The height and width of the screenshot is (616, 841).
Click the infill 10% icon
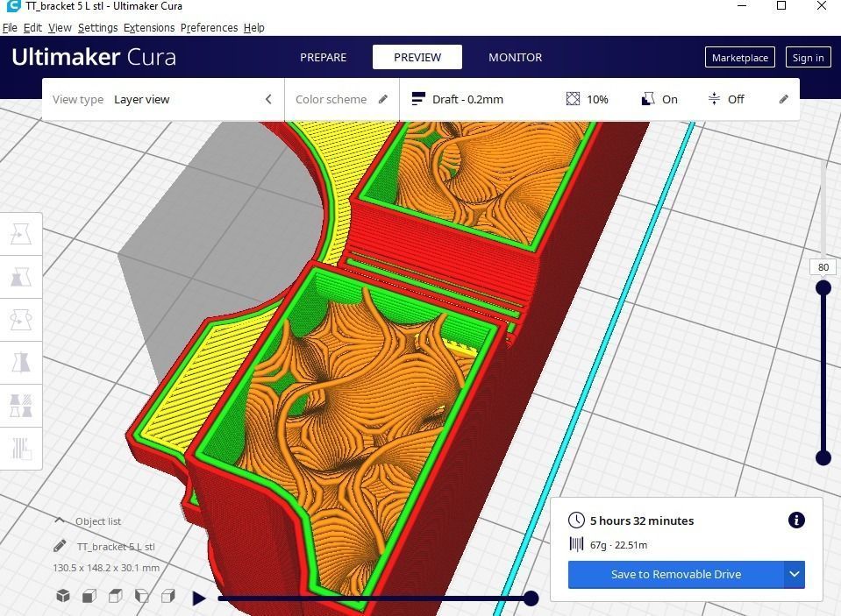(573, 99)
